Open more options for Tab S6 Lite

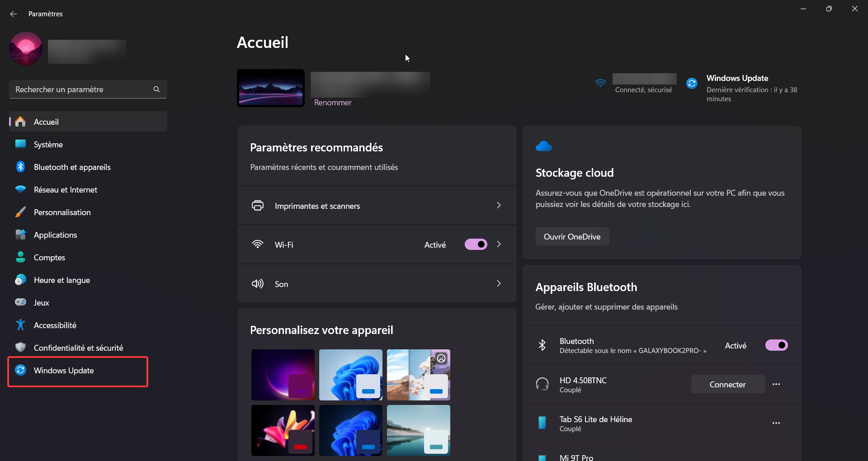tap(776, 423)
